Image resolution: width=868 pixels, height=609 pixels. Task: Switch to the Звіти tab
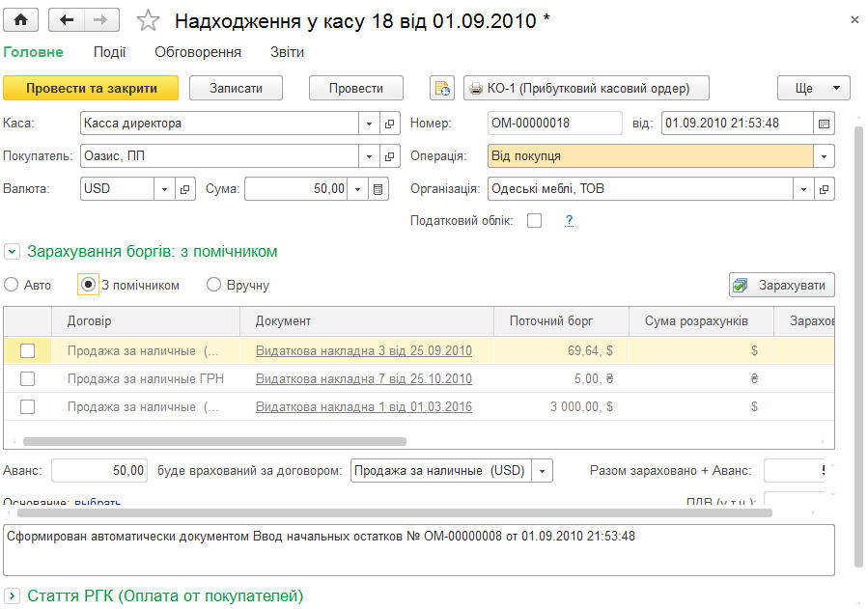click(287, 52)
